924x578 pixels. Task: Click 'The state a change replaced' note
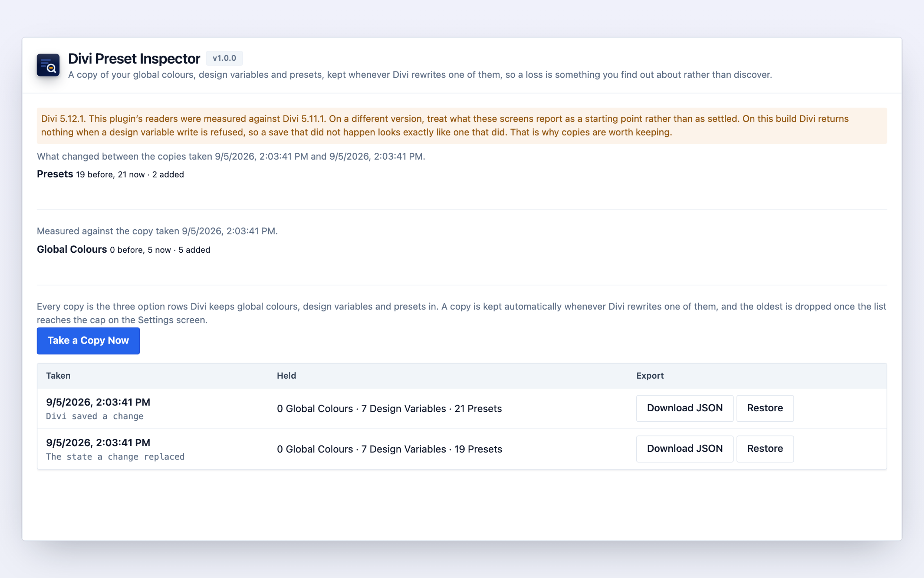point(115,457)
